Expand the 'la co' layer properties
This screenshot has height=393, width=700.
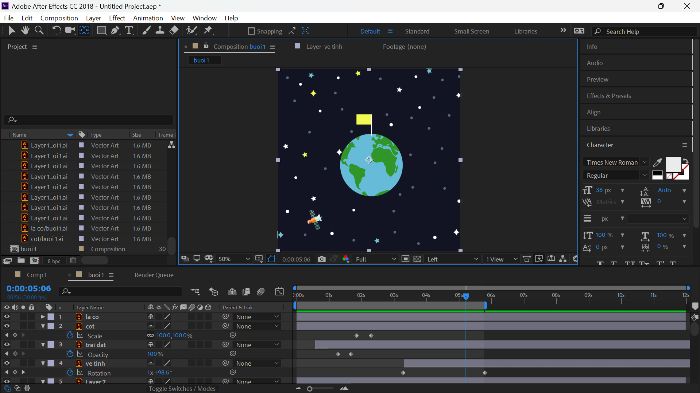[43, 317]
